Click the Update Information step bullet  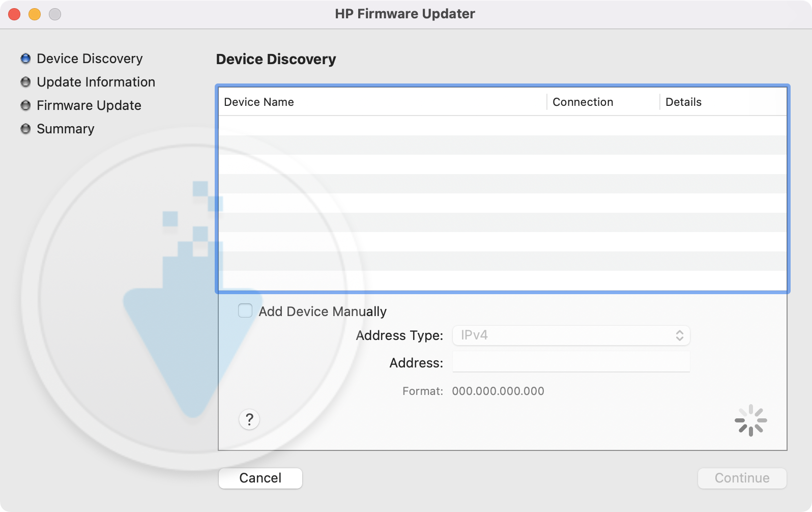tap(25, 82)
